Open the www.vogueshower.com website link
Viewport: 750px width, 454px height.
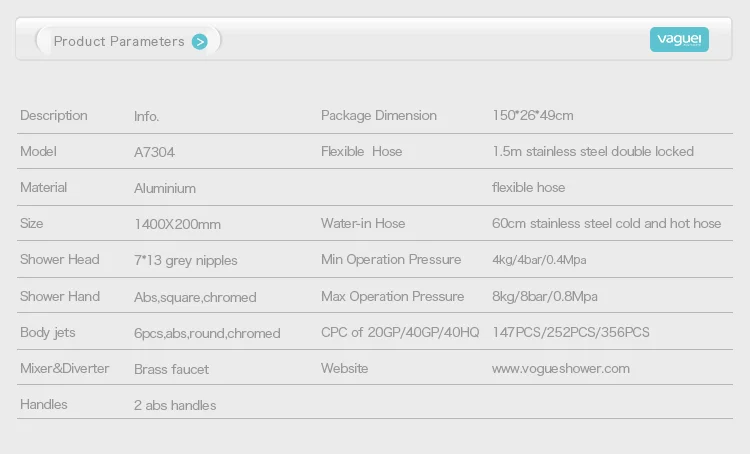(x=560, y=368)
